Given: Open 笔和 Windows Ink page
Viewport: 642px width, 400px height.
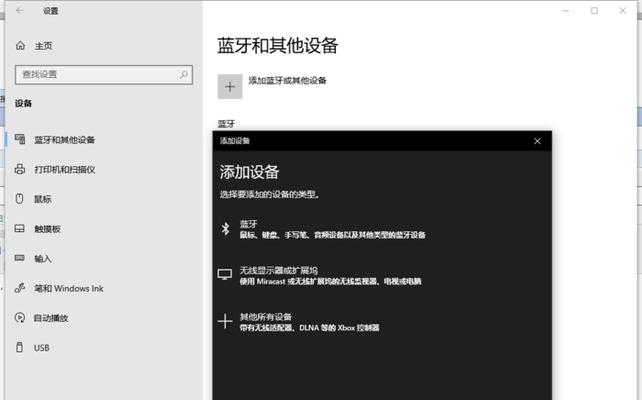Looking at the screenshot, I should point(69,288).
